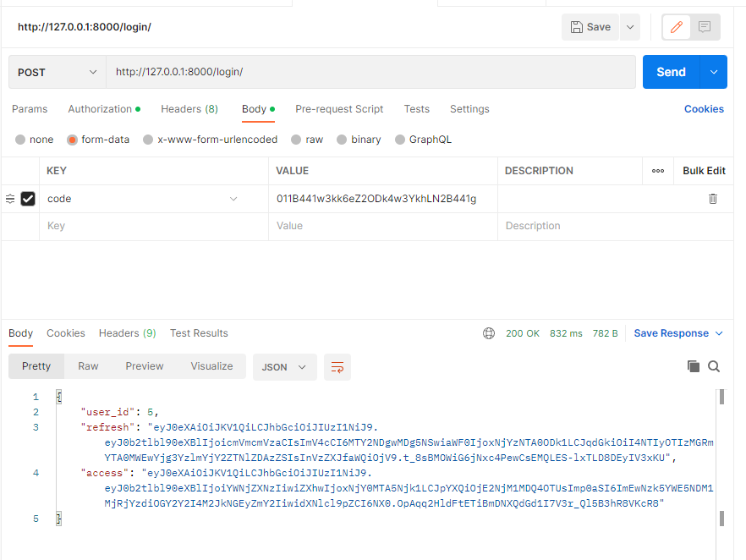The width and height of the screenshot is (746, 560).
Task: Uncheck the code row checkbox
Action: tap(28, 199)
